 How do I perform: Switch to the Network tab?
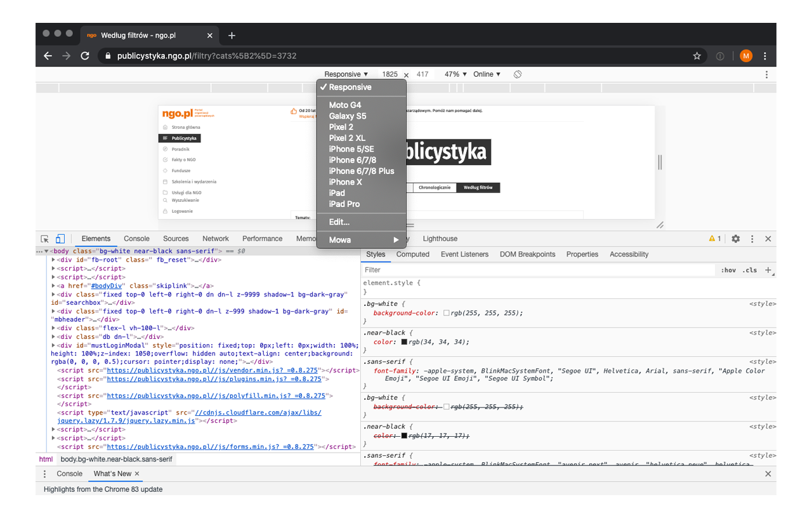(216, 239)
